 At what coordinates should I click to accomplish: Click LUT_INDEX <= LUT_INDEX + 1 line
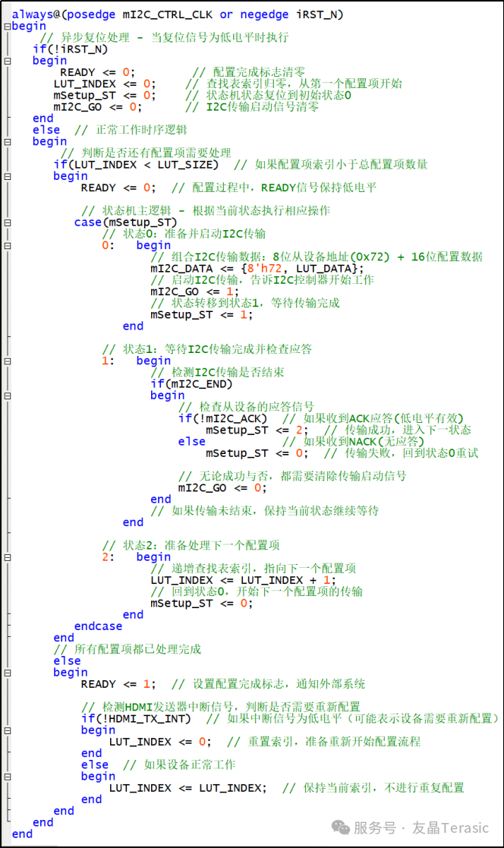point(244,580)
